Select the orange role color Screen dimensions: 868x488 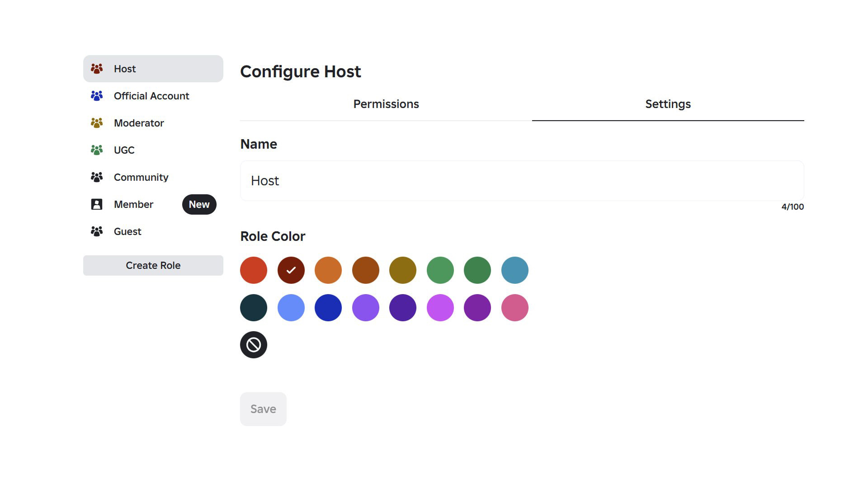pyautogui.click(x=328, y=270)
